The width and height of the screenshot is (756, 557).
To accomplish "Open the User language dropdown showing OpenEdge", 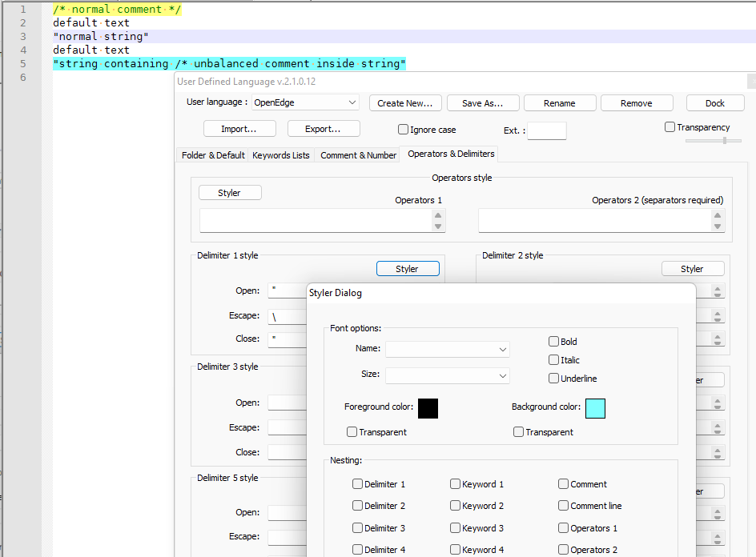I will pos(305,102).
